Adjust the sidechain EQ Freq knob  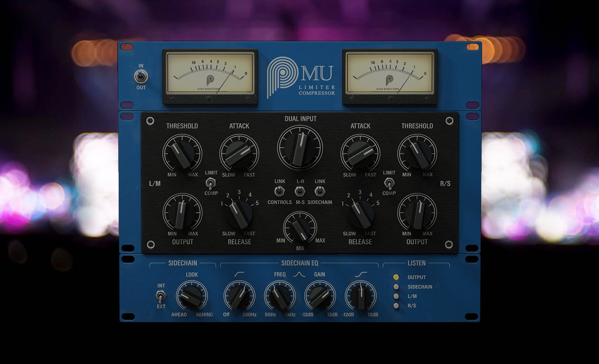point(280,295)
